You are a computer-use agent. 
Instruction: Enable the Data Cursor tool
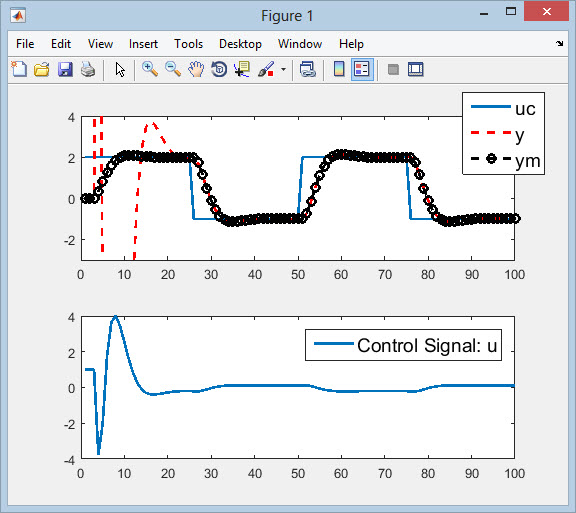coord(242,69)
